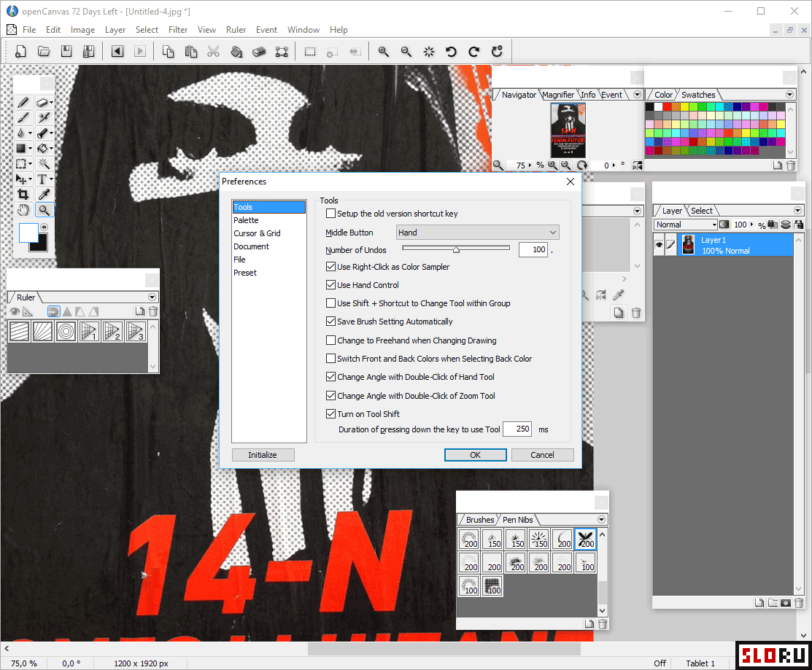Close the Preferences dialog with X
This screenshot has height=670, width=812.
[x=571, y=182]
